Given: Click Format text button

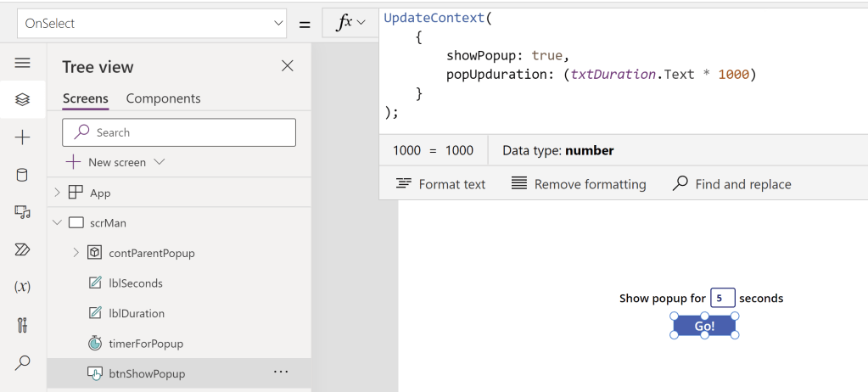Looking at the screenshot, I should (x=440, y=184).
